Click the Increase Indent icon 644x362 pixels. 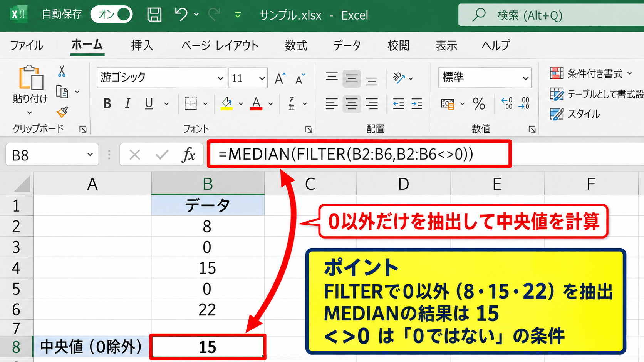417,104
